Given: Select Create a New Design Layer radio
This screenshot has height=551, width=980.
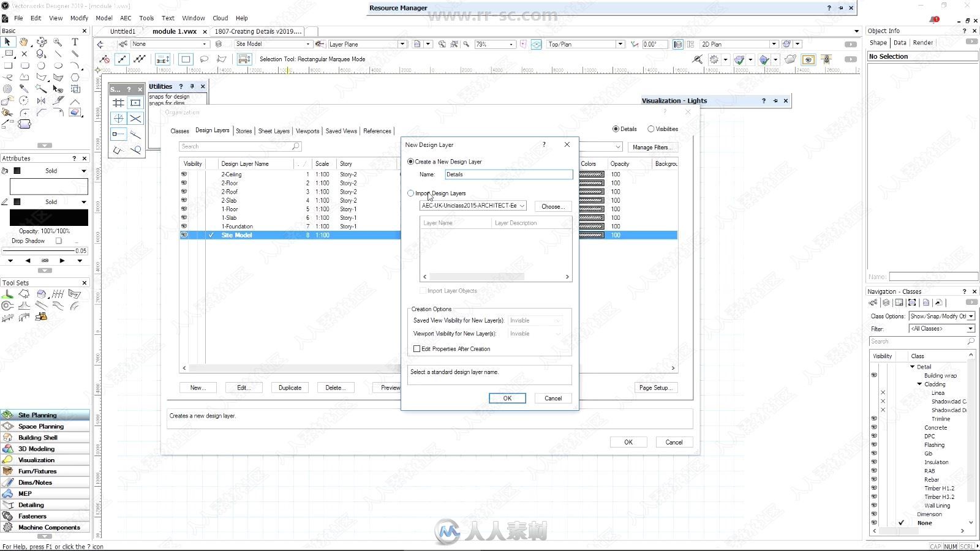Looking at the screenshot, I should pos(410,162).
